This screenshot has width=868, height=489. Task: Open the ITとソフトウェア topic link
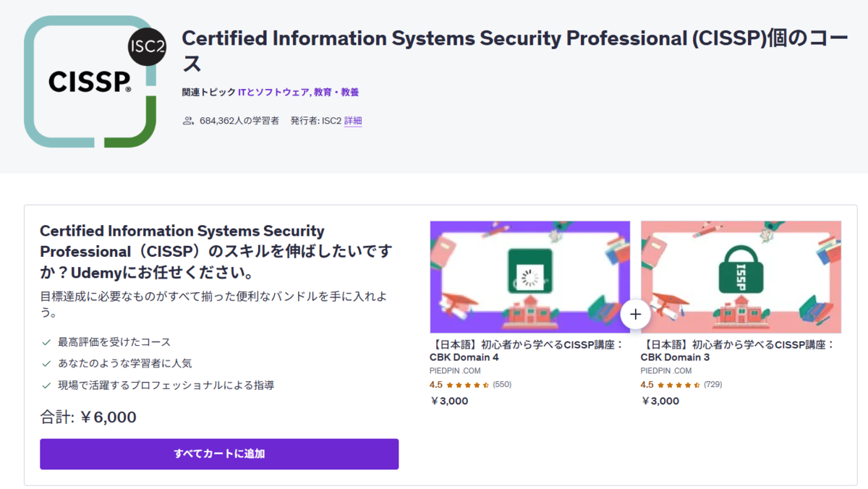[x=274, y=92]
